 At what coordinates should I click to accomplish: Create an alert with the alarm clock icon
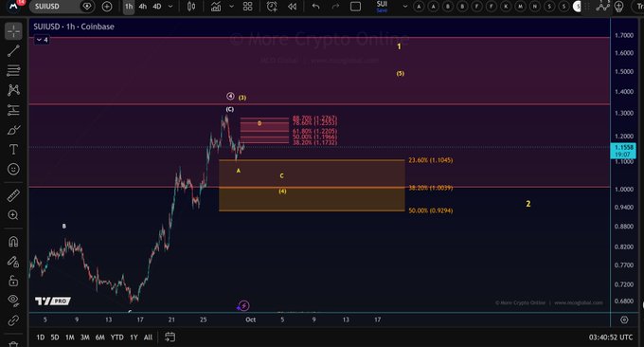(x=272, y=7)
